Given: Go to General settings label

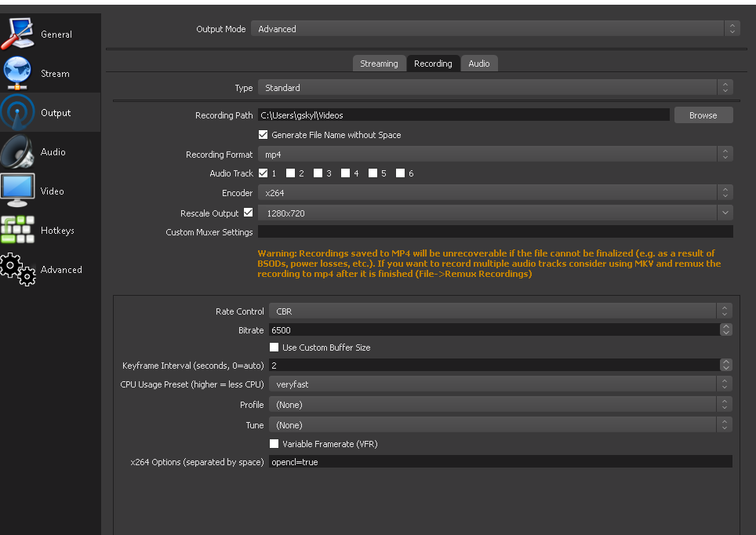Looking at the screenshot, I should click(56, 35).
